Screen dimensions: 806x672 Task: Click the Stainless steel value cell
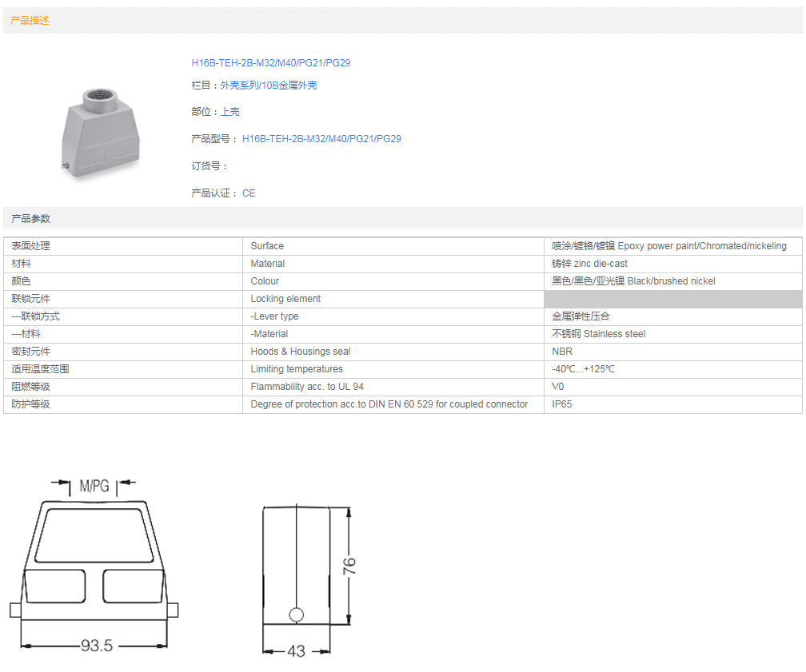[x=598, y=334]
